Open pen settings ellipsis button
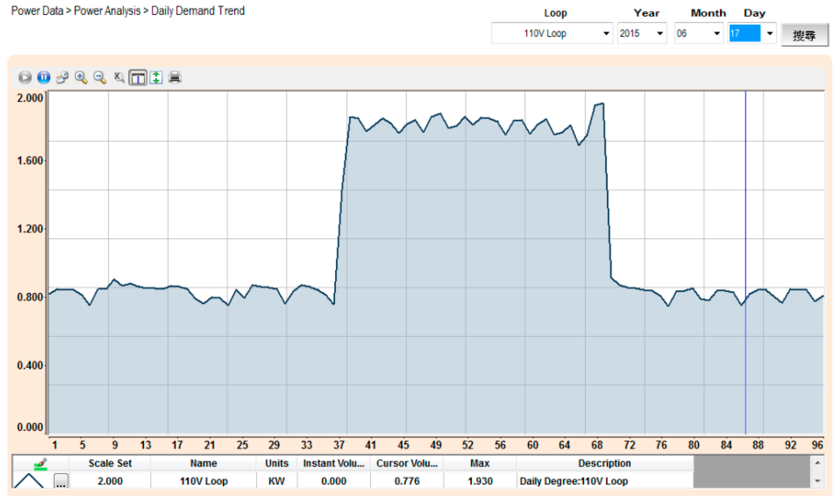This screenshot has height=504, width=838. (x=61, y=481)
